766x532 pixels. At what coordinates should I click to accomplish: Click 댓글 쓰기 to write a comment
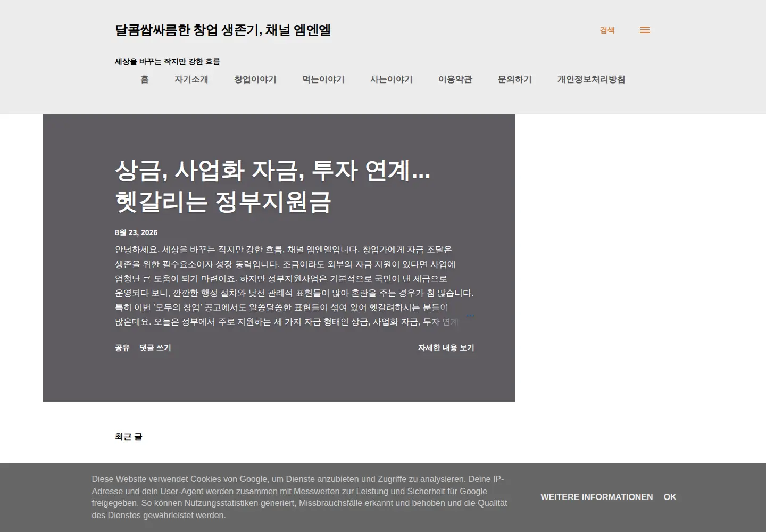tap(155, 347)
